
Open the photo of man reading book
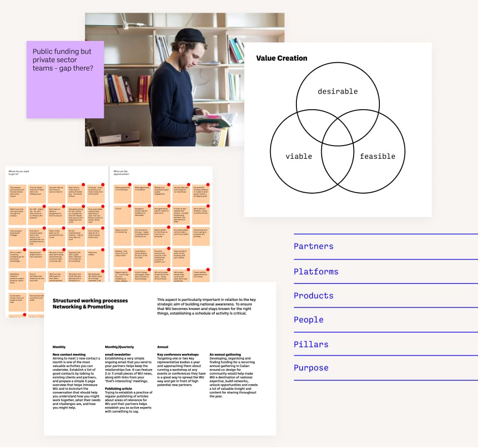(185, 79)
